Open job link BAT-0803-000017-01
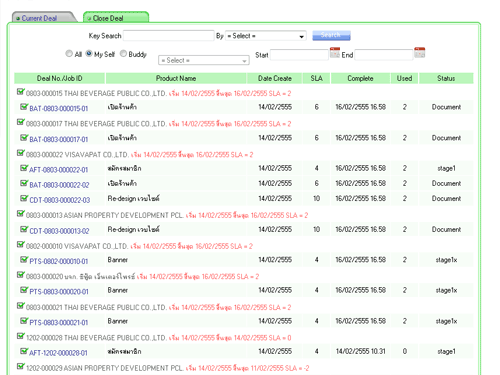500x375 pixels. [x=59, y=139]
